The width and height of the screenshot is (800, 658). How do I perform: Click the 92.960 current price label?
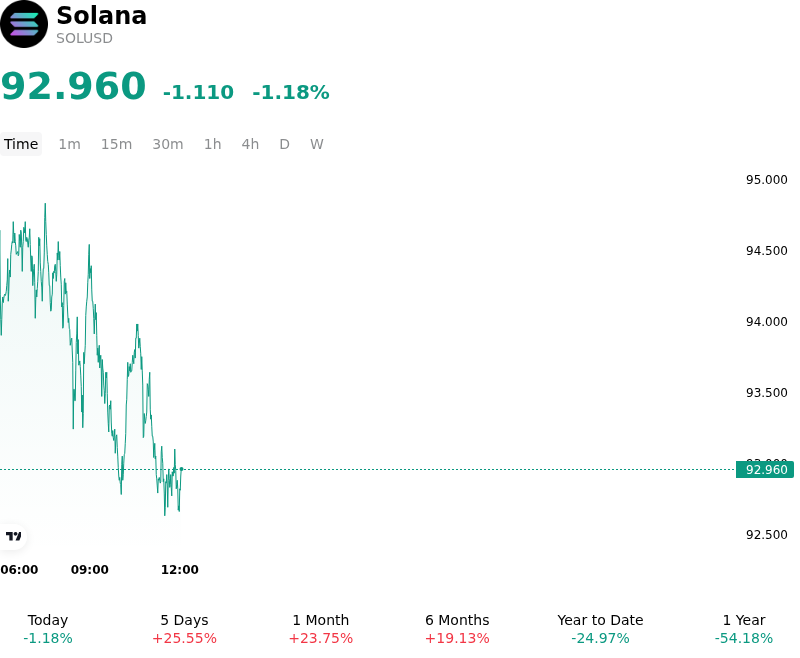pyautogui.click(x=765, y=469)
